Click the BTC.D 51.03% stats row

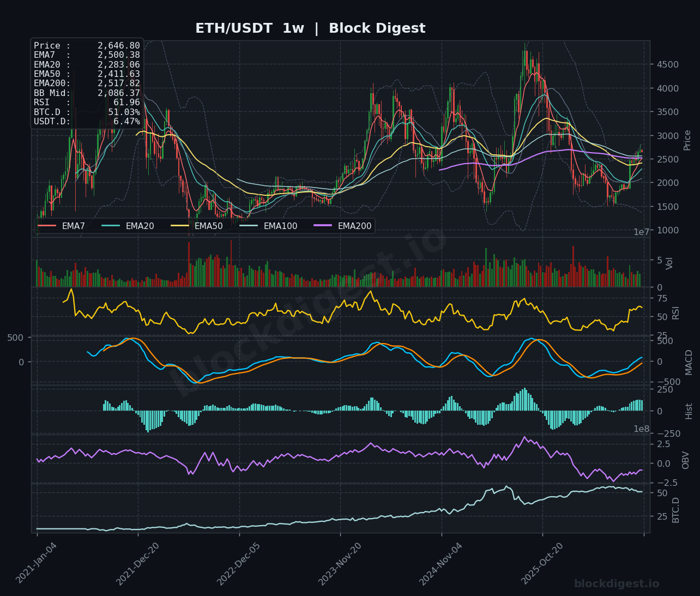pos(87,112)
